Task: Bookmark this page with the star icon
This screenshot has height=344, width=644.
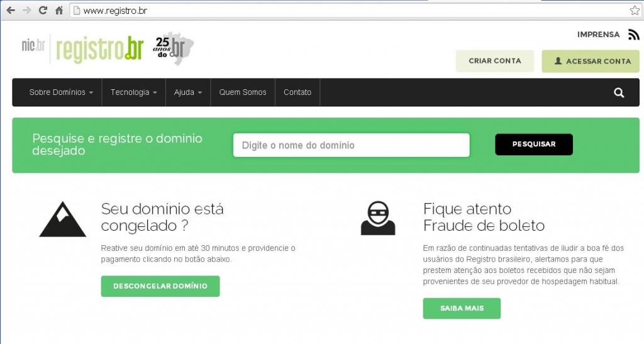Action: tap(635, 11)
